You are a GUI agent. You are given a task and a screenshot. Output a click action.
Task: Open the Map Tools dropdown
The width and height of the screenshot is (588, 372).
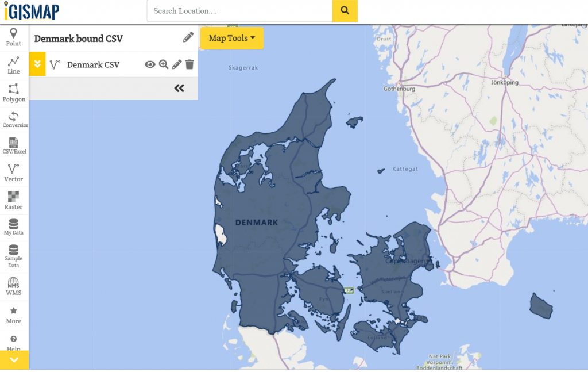(232, 39)
